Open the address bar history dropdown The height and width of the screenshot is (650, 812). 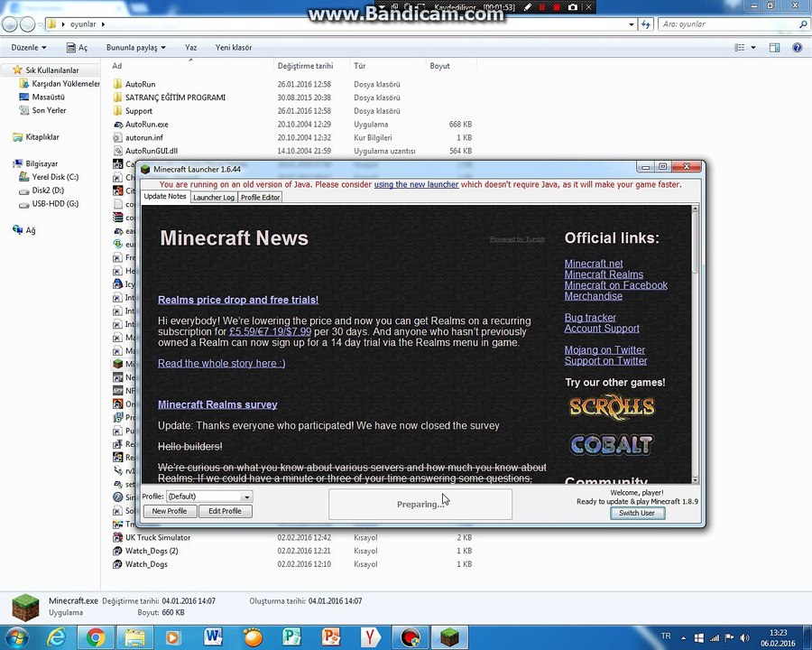(632, 24)
